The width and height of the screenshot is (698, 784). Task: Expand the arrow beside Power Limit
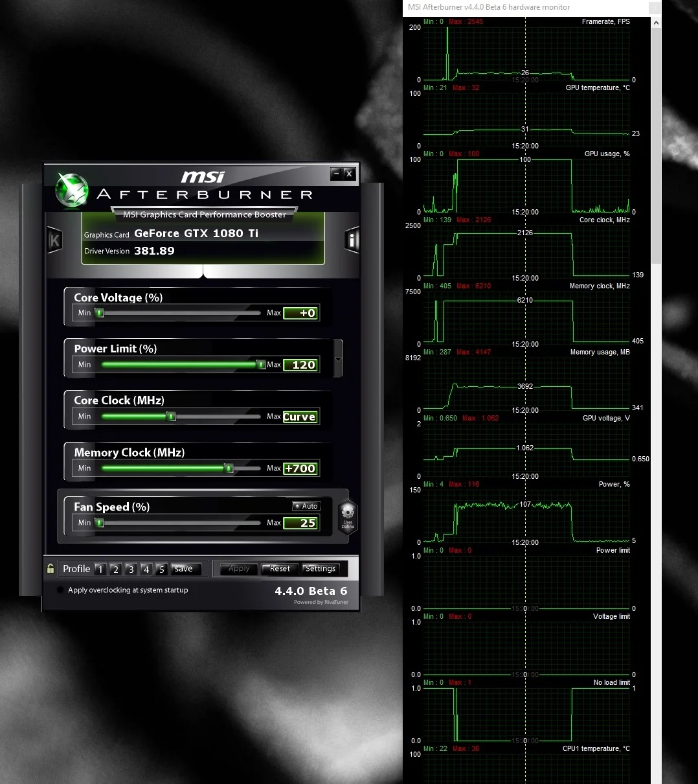[x=337, y=360]
